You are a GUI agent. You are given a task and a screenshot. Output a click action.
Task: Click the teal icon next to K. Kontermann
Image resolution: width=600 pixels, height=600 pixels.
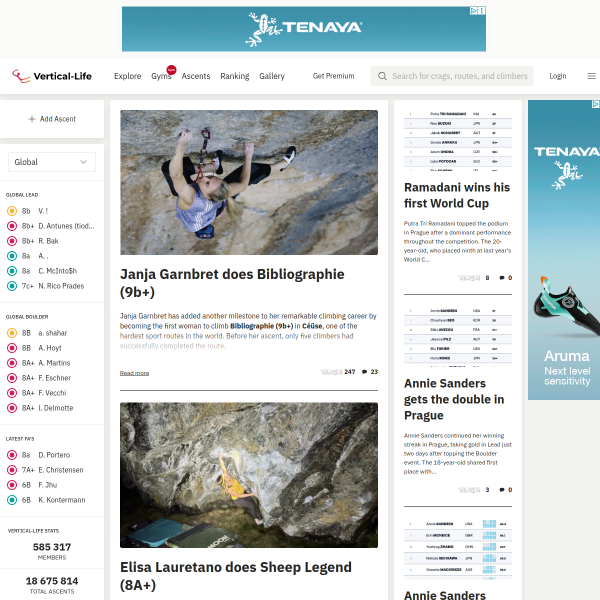click(12, 500)
